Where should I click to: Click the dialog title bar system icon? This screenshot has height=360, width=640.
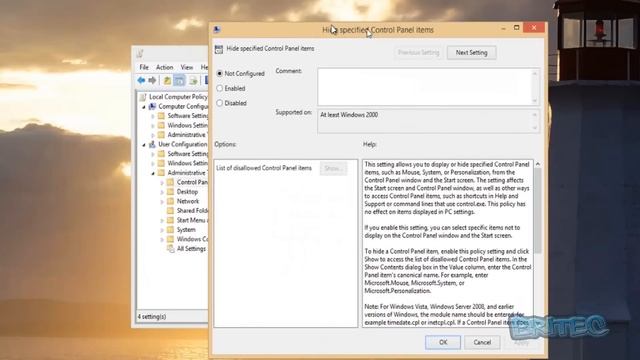click(x=217, y=29)
